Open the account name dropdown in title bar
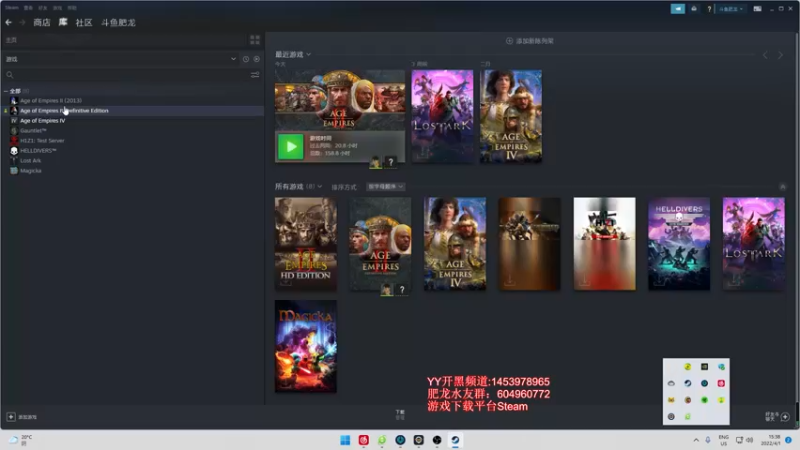 [x=731, y=9]
